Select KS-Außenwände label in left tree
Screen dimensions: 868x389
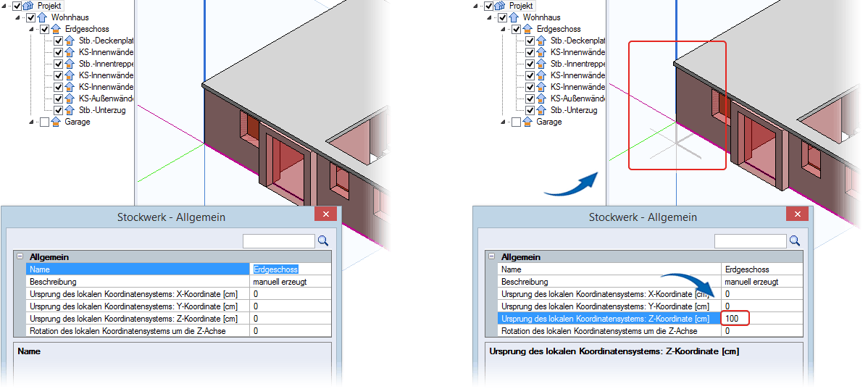(107, 99)
